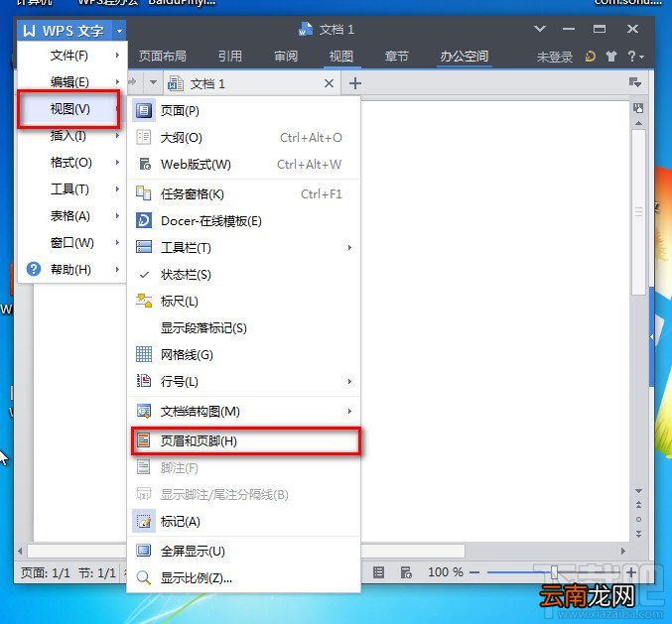Toggle 标记(A) markup display
Image resolution: width=672 pixels, height=624 pixels.
click(x=243, y=521)
